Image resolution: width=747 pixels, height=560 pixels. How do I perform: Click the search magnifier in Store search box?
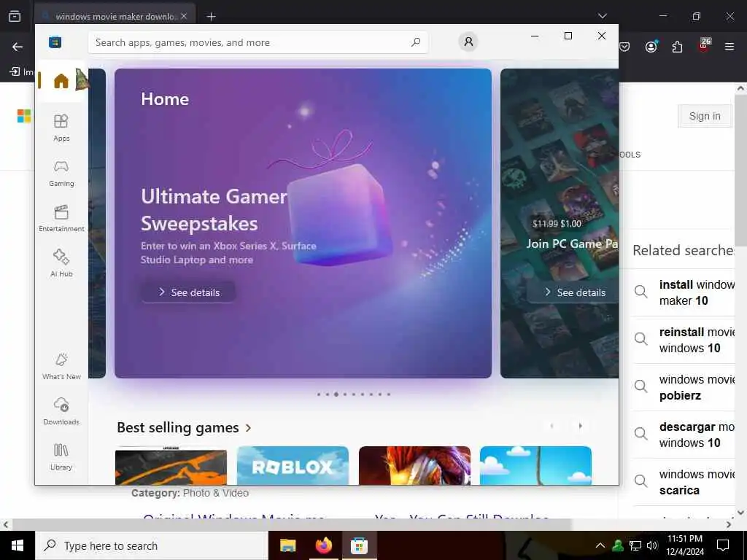tap(415, 42)
